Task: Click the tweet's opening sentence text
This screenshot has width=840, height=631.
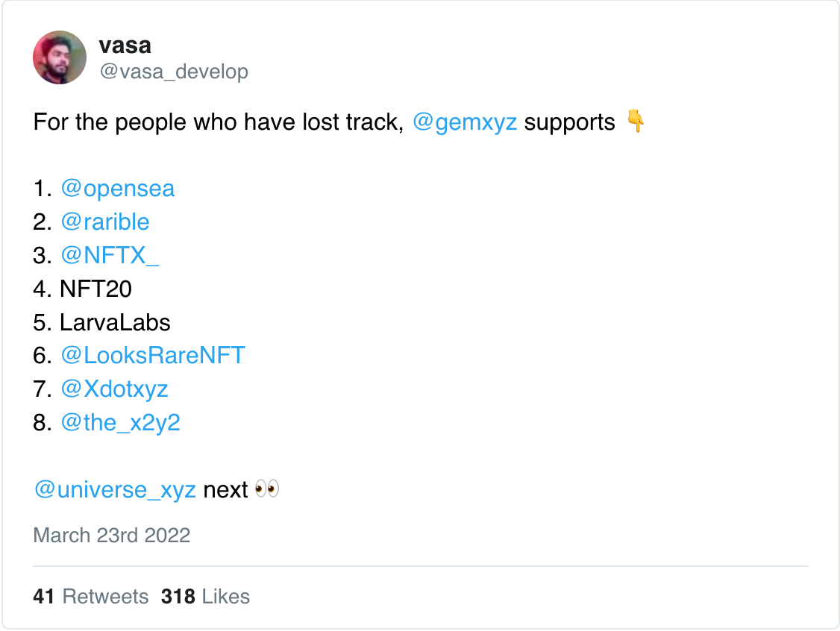Action: click(x=218, y=122)
